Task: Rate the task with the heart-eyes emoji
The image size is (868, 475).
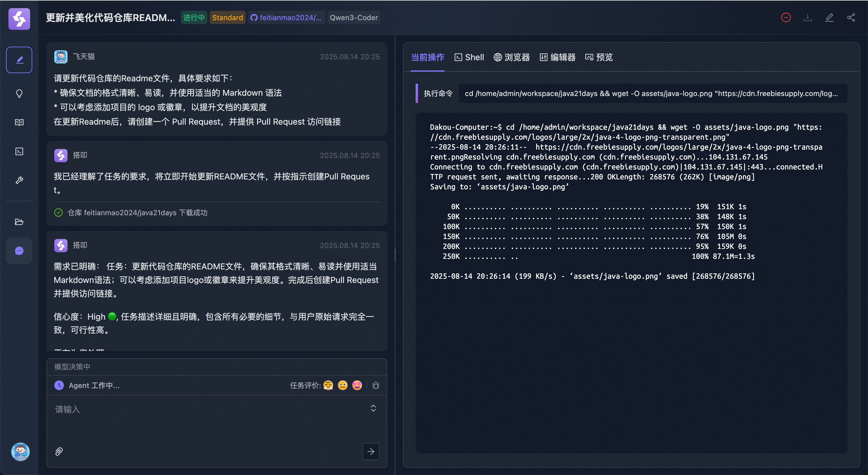Action: click(357, 385)
